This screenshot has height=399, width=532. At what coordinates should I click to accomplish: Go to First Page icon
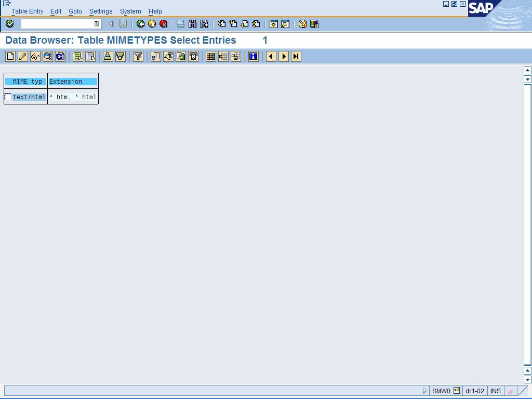[x=221, y=24]
